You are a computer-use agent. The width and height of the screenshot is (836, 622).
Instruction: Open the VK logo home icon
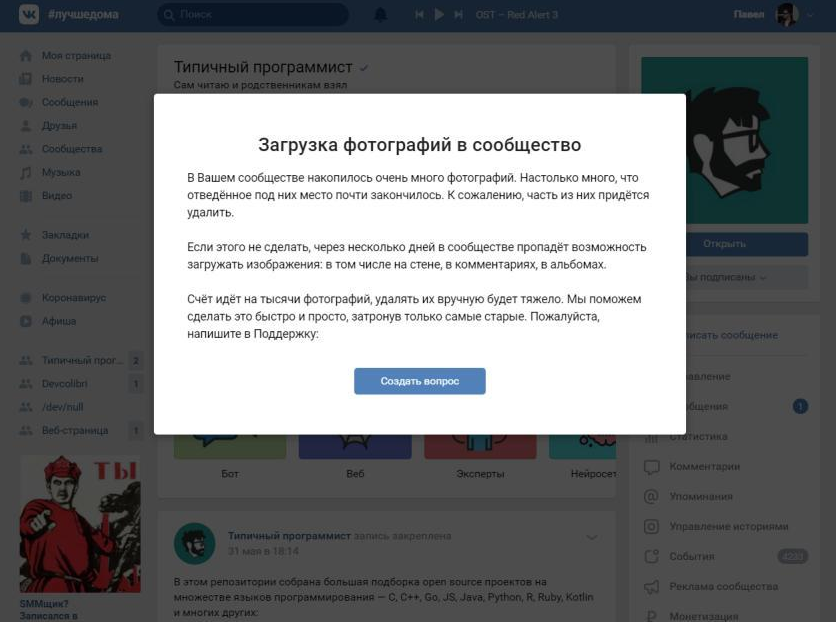(29, 14)
